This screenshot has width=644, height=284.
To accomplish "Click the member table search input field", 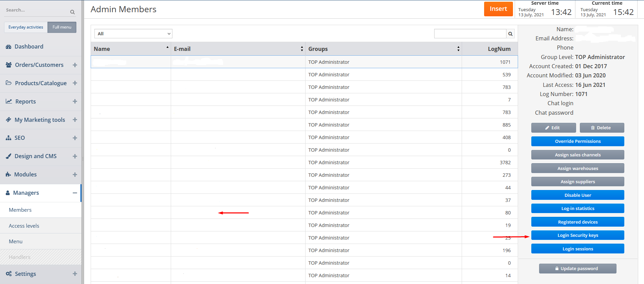I will [x=470, y=34].
